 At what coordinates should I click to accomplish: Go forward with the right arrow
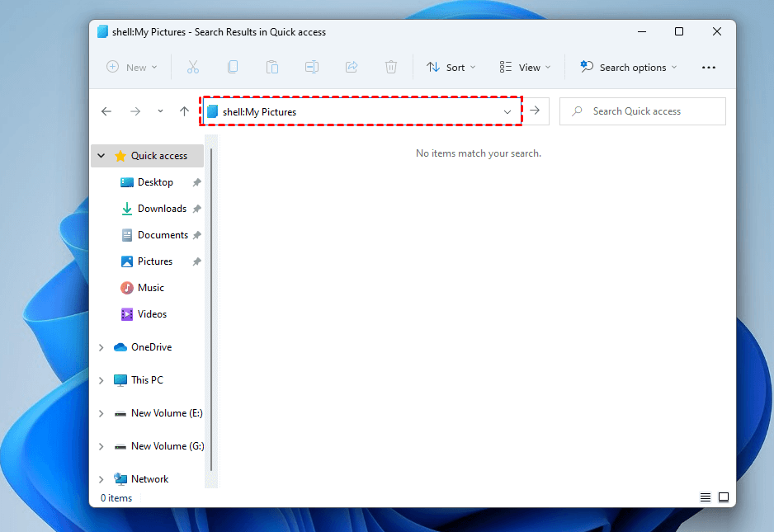coord(135,111)
